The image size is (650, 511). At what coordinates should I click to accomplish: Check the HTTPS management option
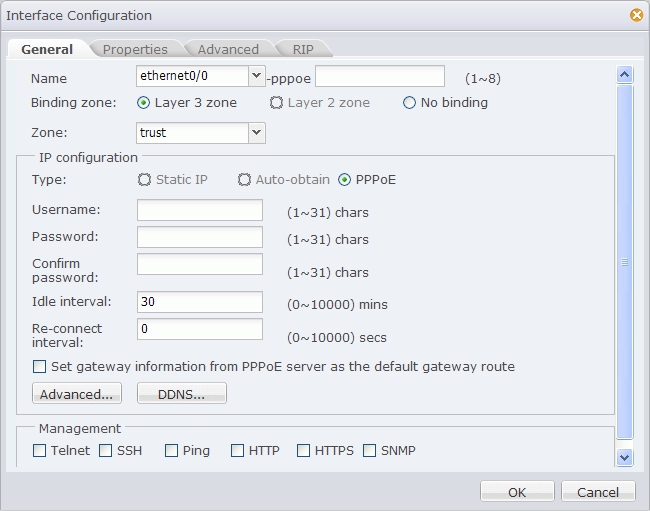click(x=303, y=451)
